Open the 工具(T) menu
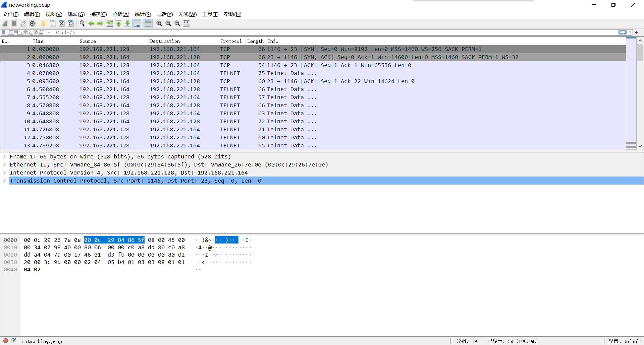Image resolution: width=644 pixels, height=345 pixels. pyautogui.click(x=210, y=14)
